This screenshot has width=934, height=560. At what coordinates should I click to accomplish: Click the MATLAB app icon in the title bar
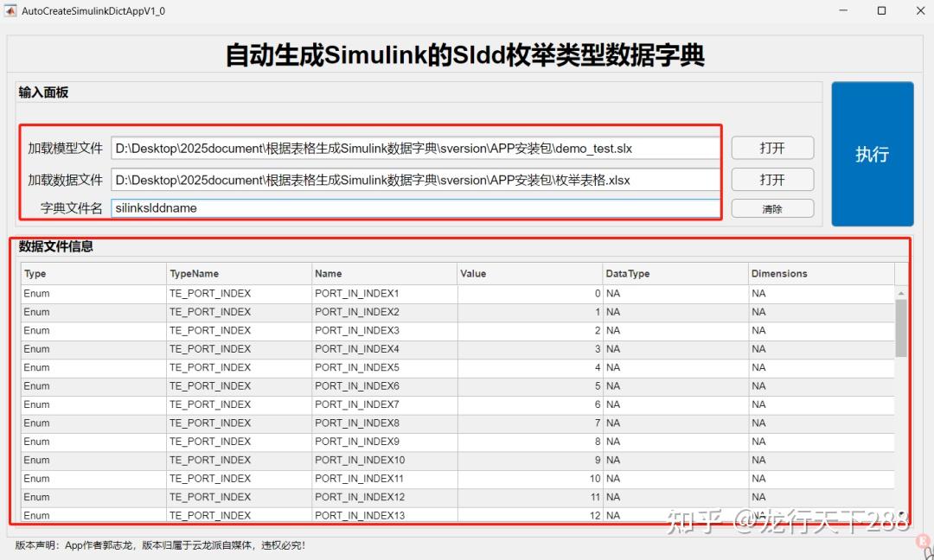pyautogui.click(x=12, y=10)
